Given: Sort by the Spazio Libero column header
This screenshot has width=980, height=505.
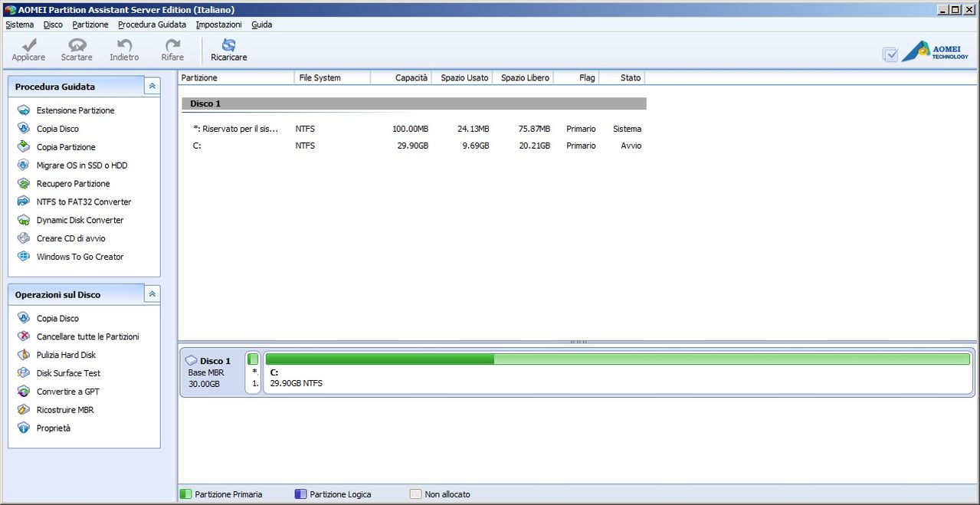Looking at the screenshot, I should pyautogui.click(x=523, y=77).
